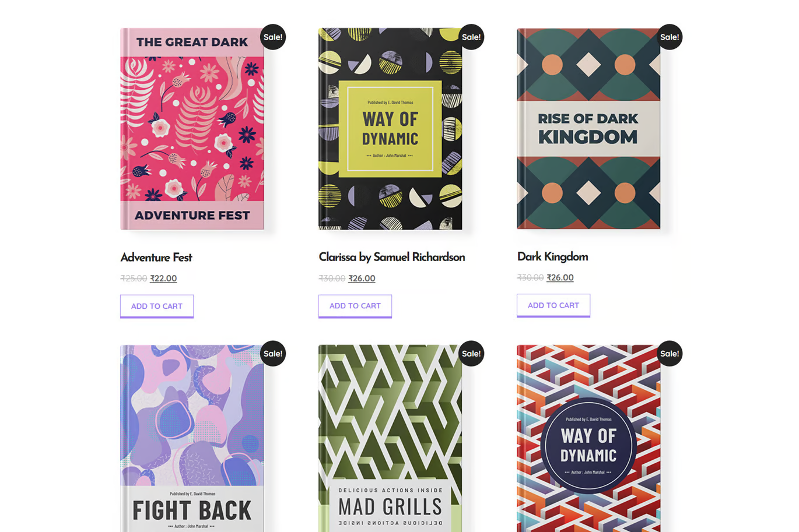Click the Sale! badge on Fight Back book
Viewport: 799px width, 532px height.
[x=273, y=353]
